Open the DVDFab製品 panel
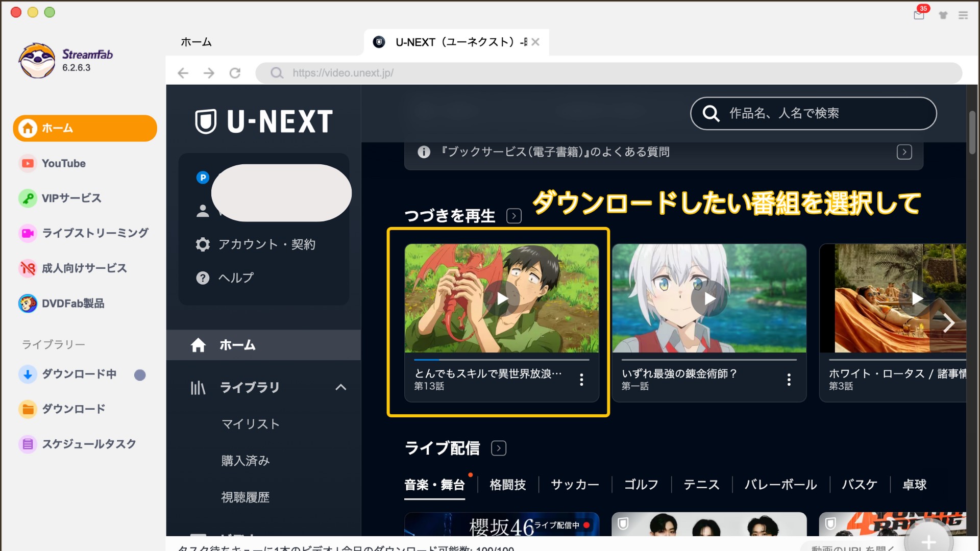The height and width of the screenshot is (551, 980). 73,303
